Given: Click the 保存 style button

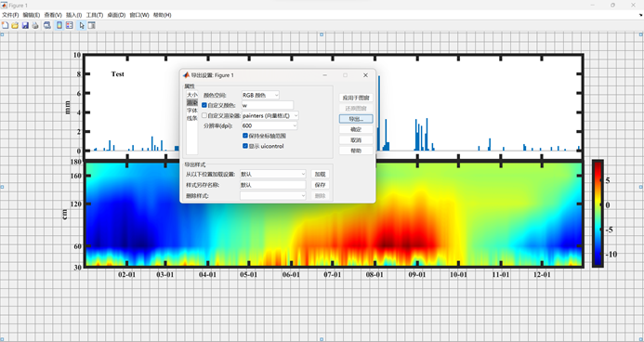Looking at the screenshot, I should point(320,185).
